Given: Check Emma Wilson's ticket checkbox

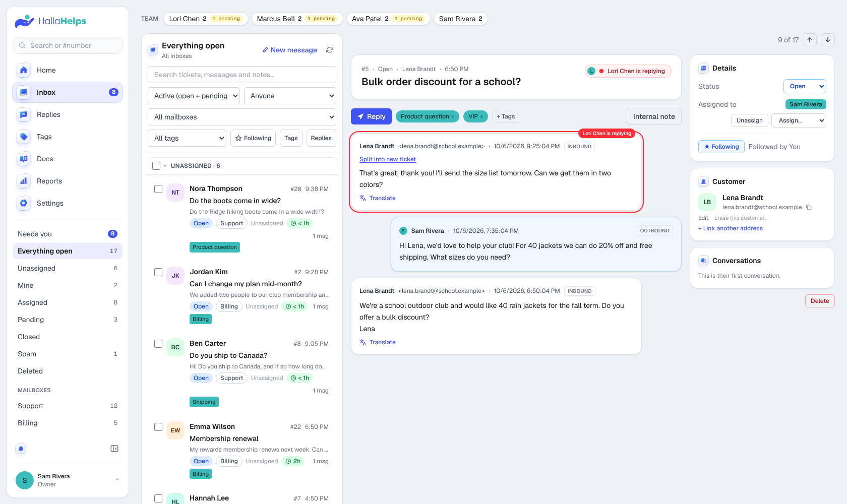Looking at the screenshot, I should (158, 427).
